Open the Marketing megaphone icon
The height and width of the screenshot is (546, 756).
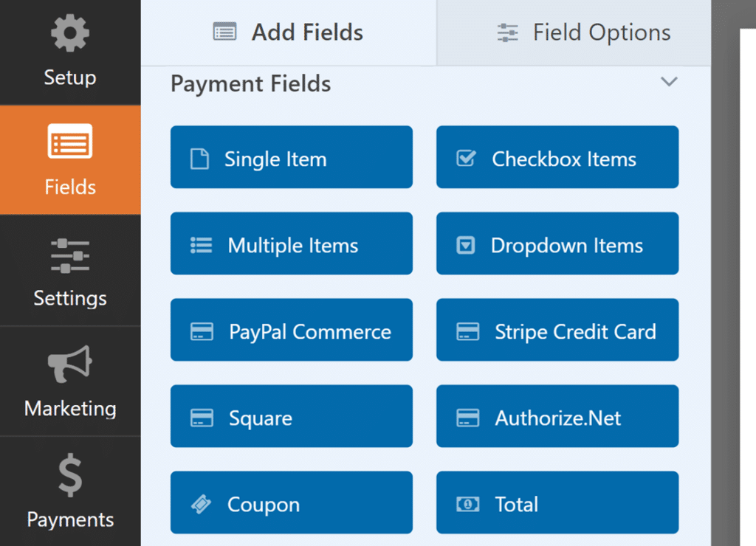(x=70, y=365)
